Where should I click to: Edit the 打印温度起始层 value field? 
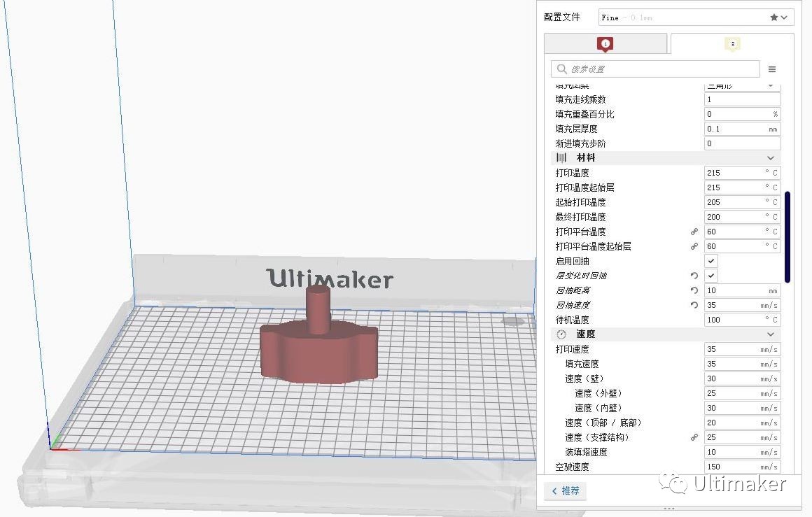click(x=742, y=187)
